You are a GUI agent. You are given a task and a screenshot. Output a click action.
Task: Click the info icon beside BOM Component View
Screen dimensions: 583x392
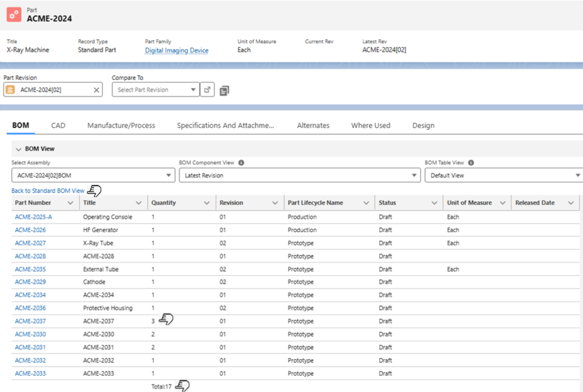241,163
